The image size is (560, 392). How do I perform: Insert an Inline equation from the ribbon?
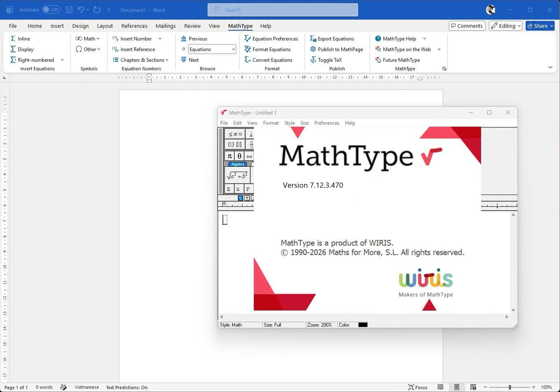pos(20,38)
